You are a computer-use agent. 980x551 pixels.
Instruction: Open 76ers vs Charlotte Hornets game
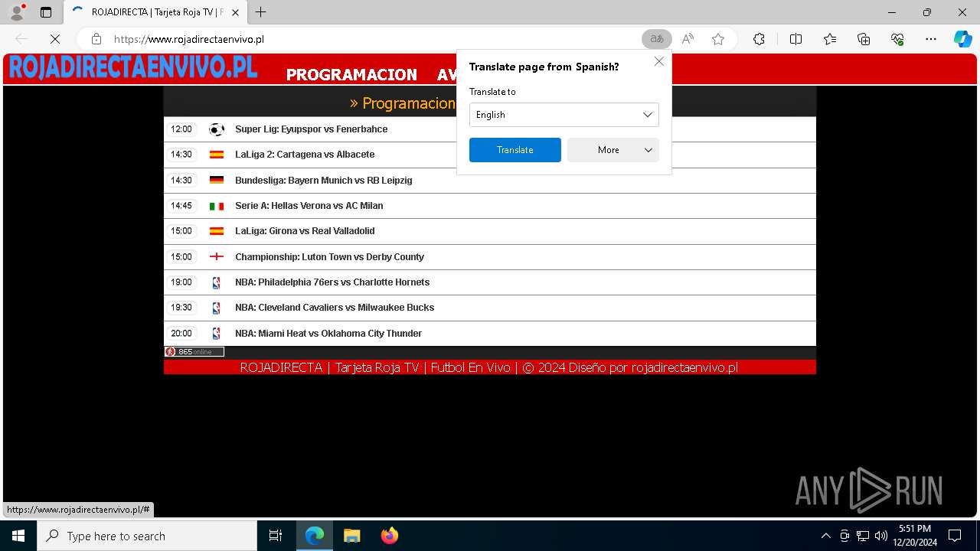coord(332,282)
